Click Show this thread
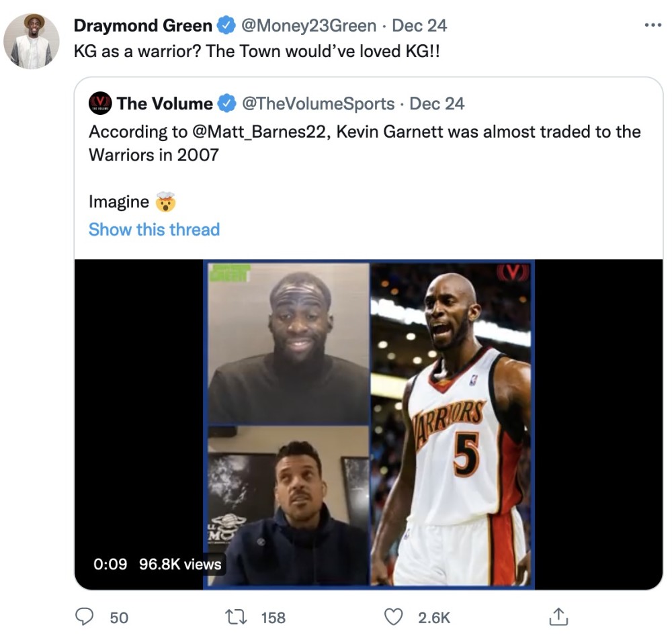The width and height of the screenshot is (672, 640). coord(154,229)
